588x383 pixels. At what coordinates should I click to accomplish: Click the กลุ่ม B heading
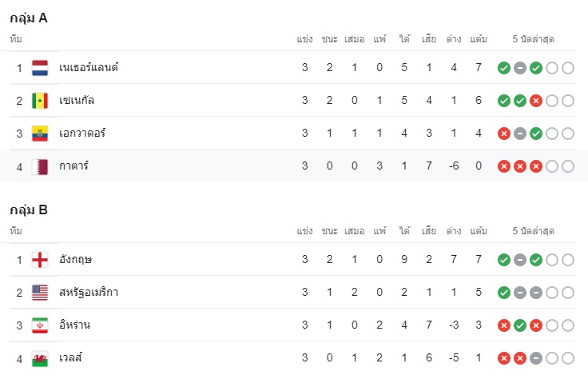(x=29, y=210)
